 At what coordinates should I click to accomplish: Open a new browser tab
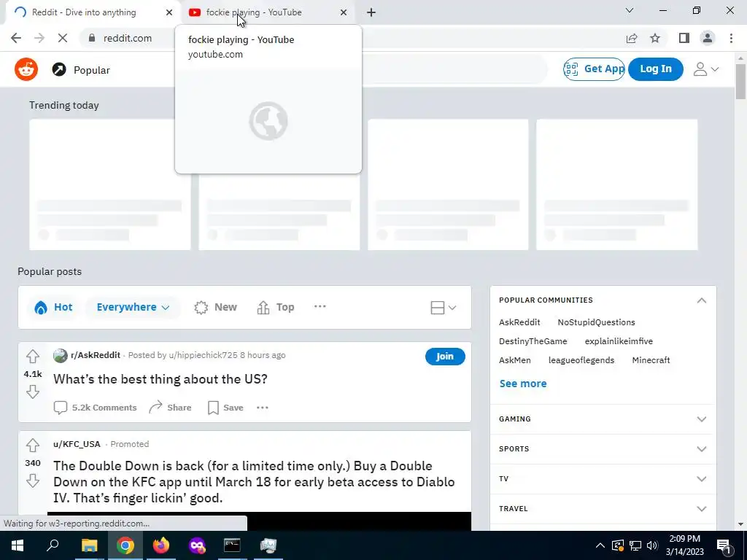click(x=371, y=12)
